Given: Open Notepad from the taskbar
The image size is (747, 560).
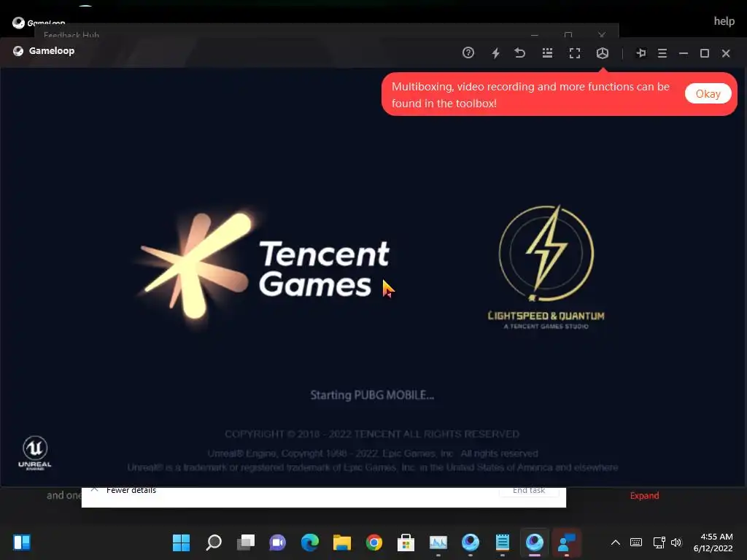Looking at the screenshot, I should point(502,542).
